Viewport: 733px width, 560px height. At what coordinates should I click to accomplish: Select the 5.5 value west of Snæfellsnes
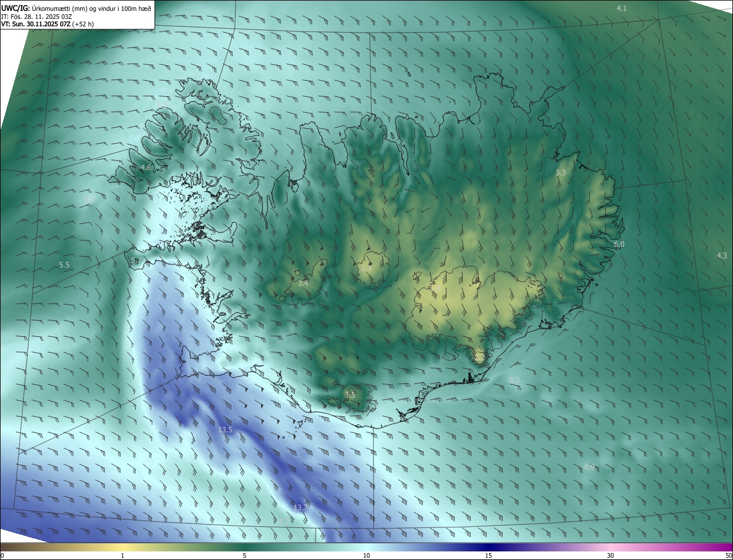pyautogui.click(x=64, y=265)
